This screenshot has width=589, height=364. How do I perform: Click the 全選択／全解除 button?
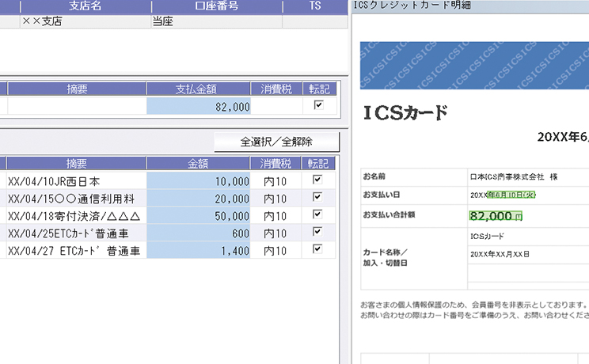[x=276, y=142]
